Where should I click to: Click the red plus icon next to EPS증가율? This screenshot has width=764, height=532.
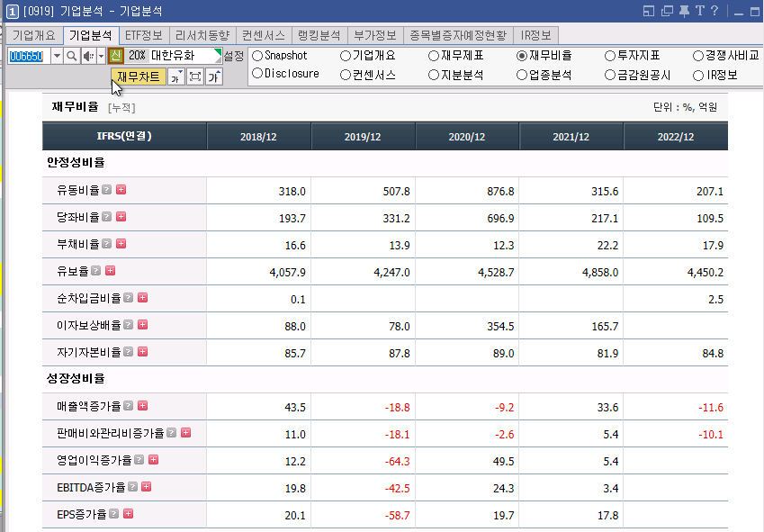click(x=128, y=513)
